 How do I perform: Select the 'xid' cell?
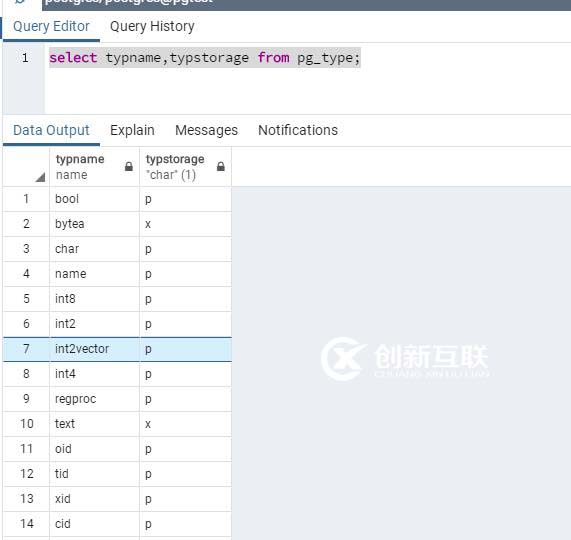pyautogui.click(x=94, y=499)
